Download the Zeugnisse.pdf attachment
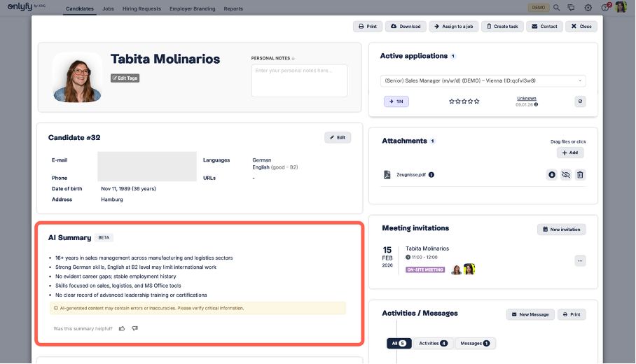This screenshot has height=364, width=636. coord(552,174)
